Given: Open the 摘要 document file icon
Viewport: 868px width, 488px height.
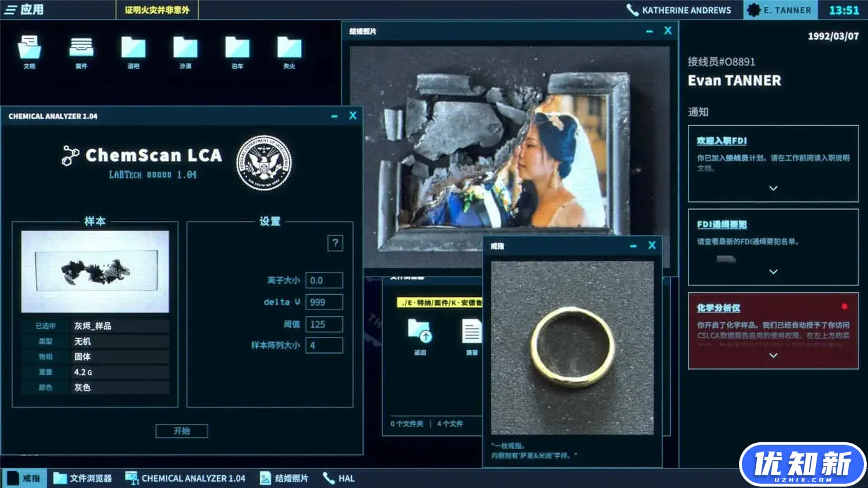Looking at the screenshot, I should pos(472,332).
